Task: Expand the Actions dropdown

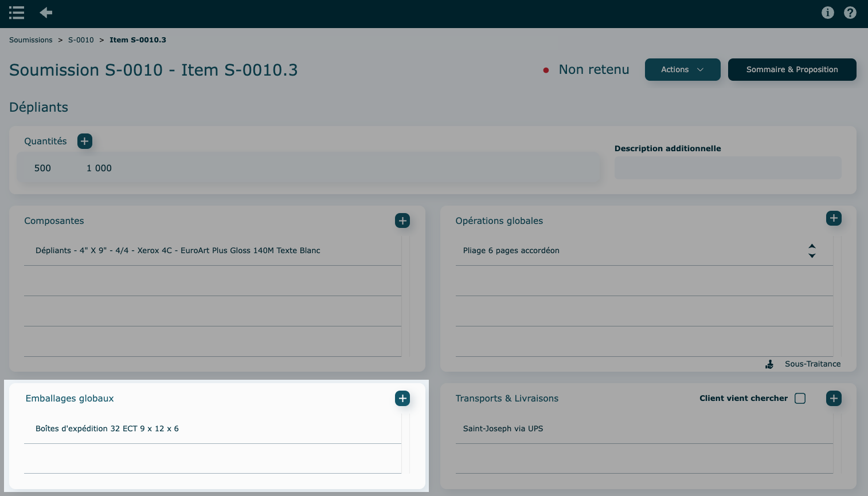Action: 682,69
